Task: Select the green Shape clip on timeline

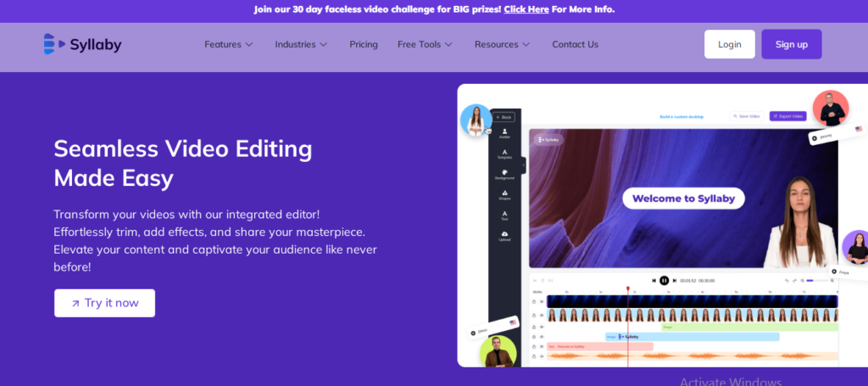Action: click(749, 327)
